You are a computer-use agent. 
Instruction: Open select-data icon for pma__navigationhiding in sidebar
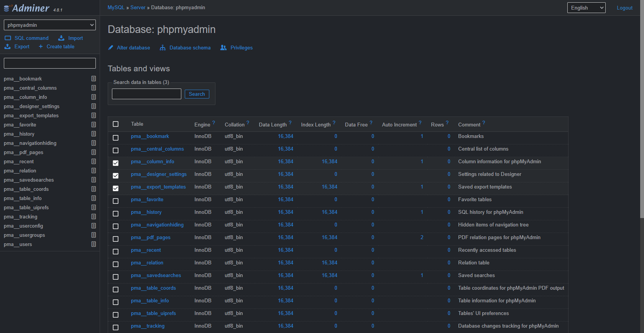pos(94,143)
